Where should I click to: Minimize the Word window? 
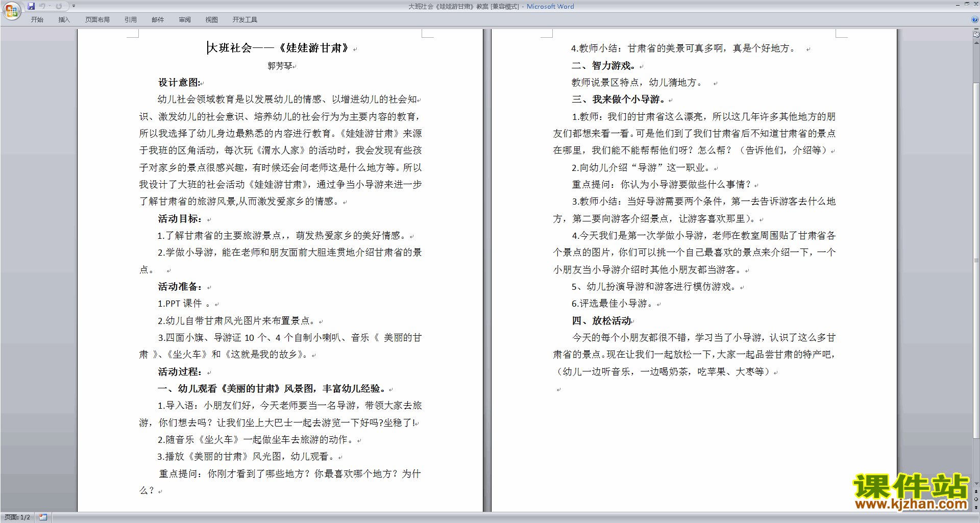click(958, 5)
